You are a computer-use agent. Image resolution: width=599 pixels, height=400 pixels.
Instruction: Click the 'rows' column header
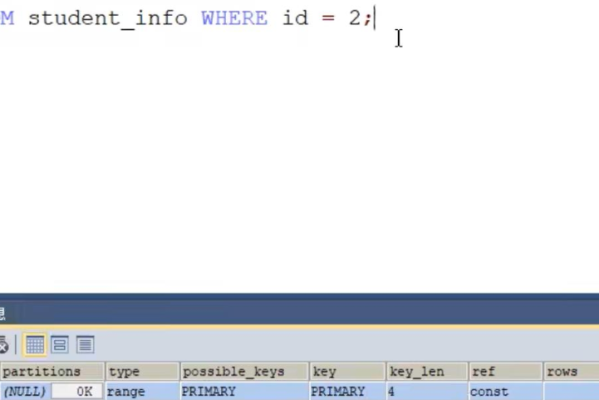point(571,371)
